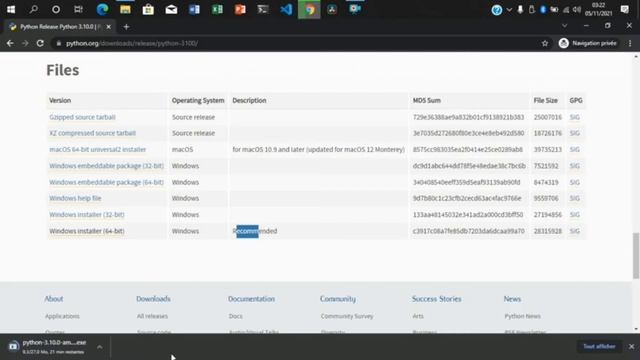Image resolution: width=640 pixels, height=360 pixels.
Task: Open Python News footer link
Action: click(x=522, y=316)
